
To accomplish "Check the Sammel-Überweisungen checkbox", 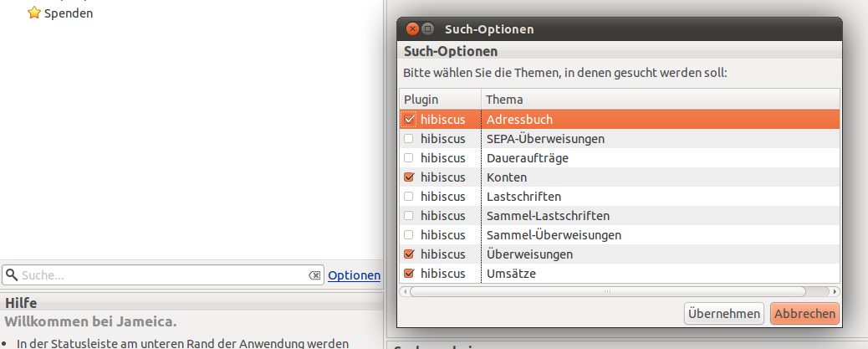I will [409, 235].
